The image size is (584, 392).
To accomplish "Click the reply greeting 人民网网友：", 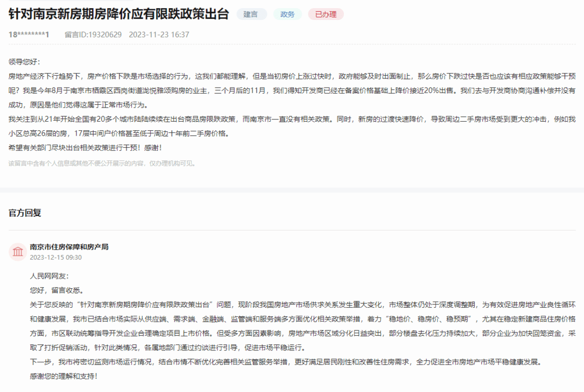I will 49,276.
